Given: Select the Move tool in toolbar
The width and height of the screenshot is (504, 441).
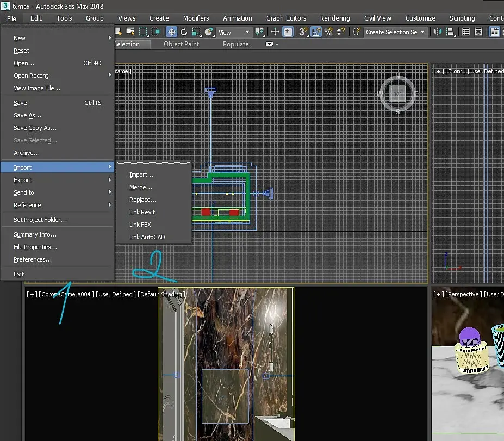Looking at the screenshot, I should point(172,32).
